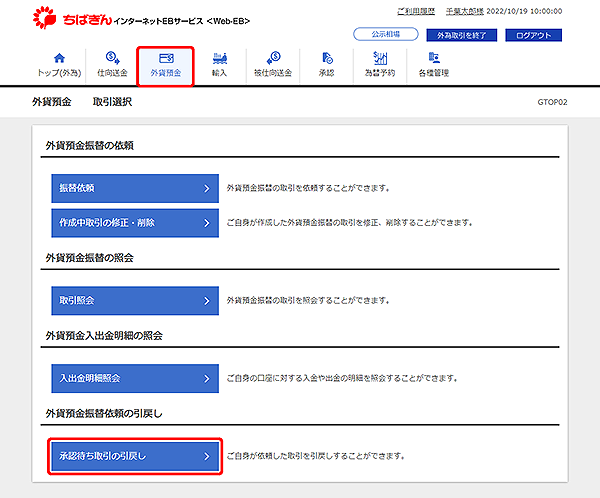
Task: Open the ご利用履歴 link
Action: tap(416, 11)
